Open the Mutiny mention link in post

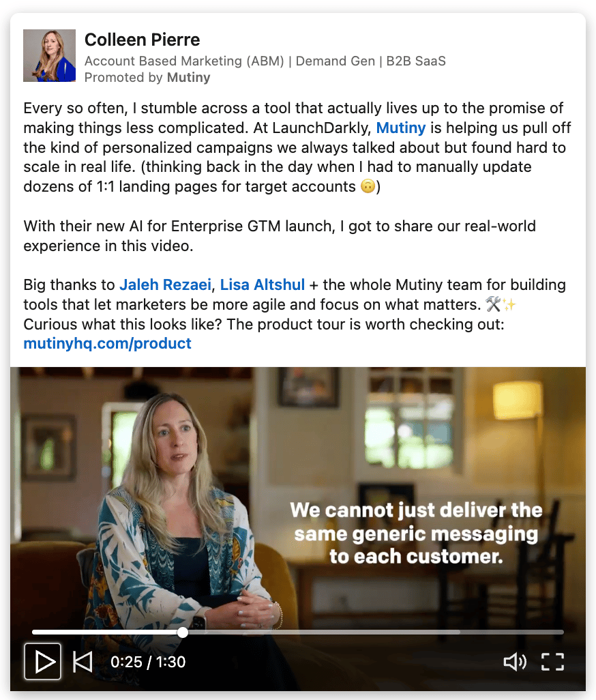(400, 128)
